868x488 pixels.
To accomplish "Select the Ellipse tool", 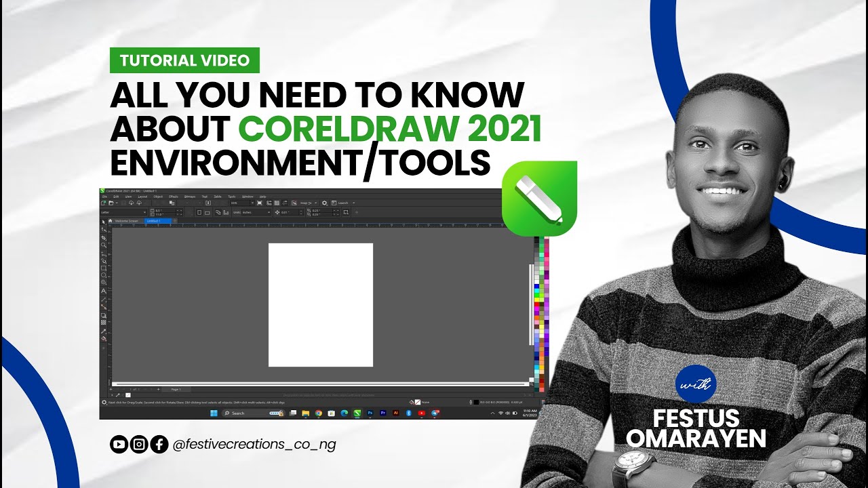I will pos(104,275).
